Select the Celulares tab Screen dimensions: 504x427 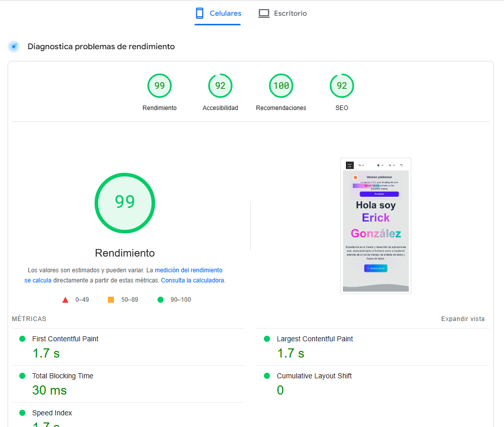click(217, 13)
